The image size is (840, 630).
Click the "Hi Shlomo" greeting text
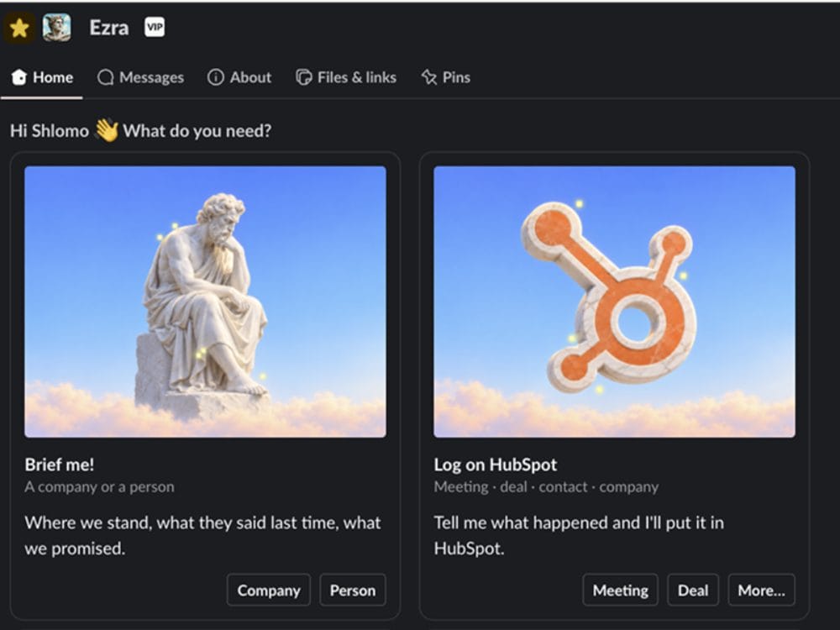tap(50, 131)
